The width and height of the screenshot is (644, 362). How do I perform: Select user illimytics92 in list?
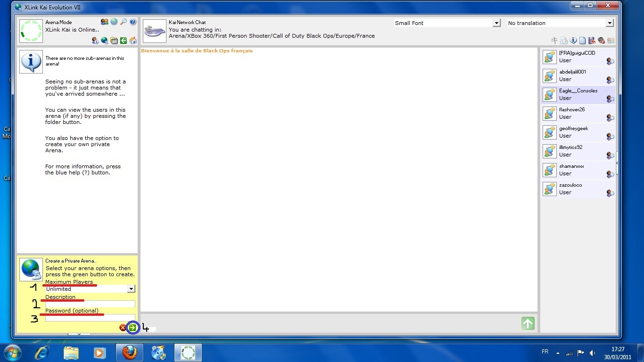(x=578, y=151)
